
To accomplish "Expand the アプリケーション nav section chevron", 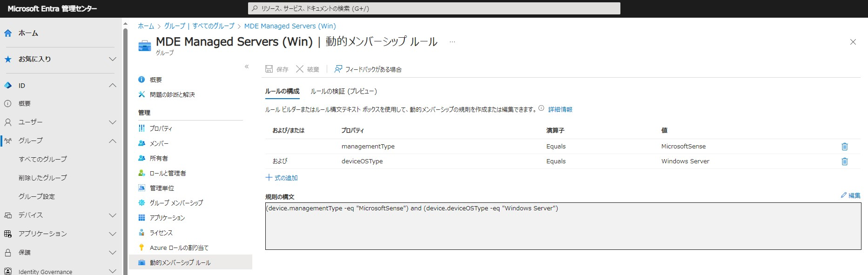I will 113,234.
